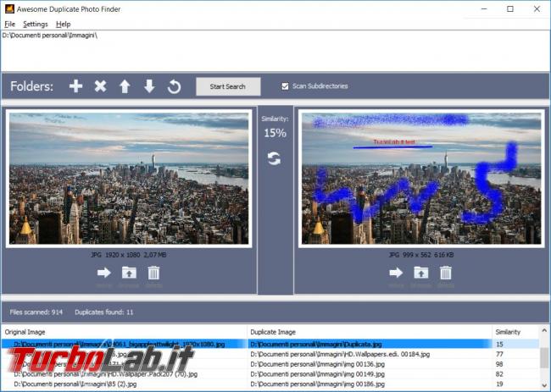This screenshot has width=551, height=392.
Task: Click the similarity value 82 cell
Action: point(499,374)
